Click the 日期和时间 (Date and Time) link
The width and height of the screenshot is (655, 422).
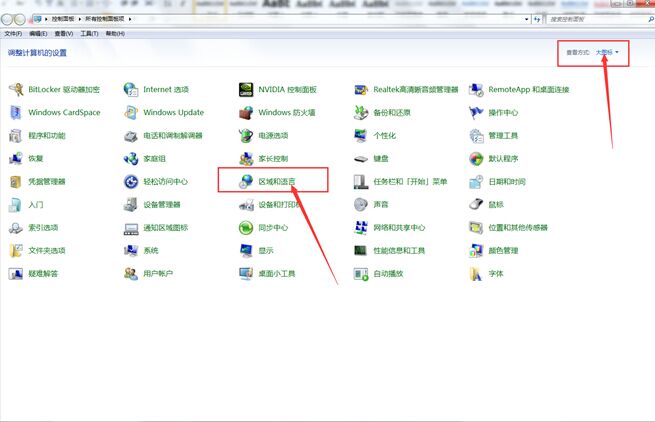(x=507, y=181)
